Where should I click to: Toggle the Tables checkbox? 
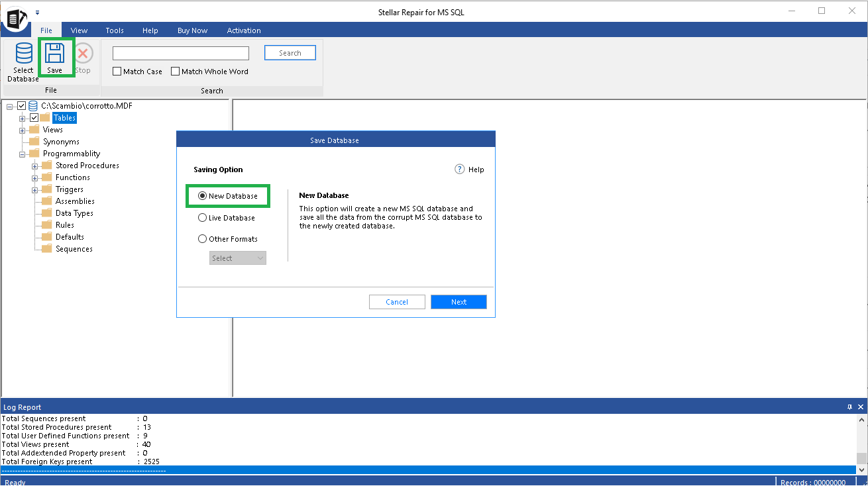[x=34, y=118]
